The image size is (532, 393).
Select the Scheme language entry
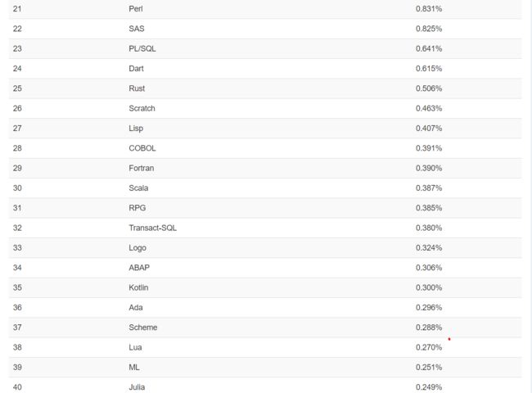coord(143,327)
